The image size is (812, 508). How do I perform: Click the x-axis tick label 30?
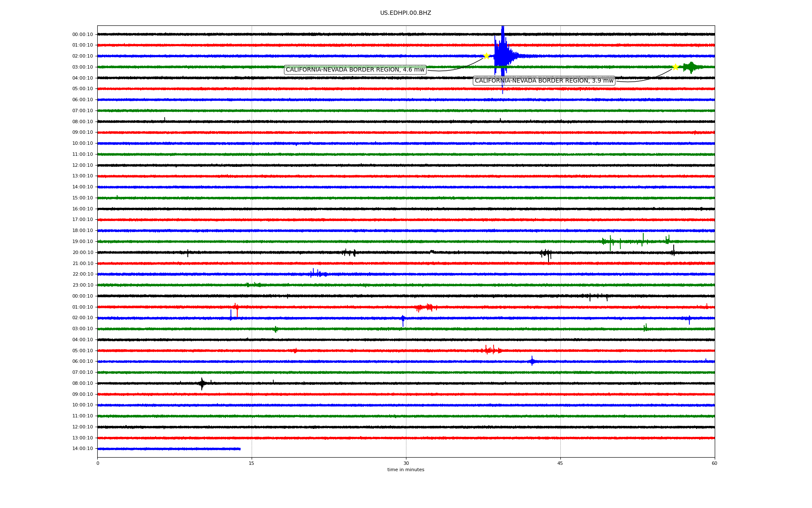[406, 463]
